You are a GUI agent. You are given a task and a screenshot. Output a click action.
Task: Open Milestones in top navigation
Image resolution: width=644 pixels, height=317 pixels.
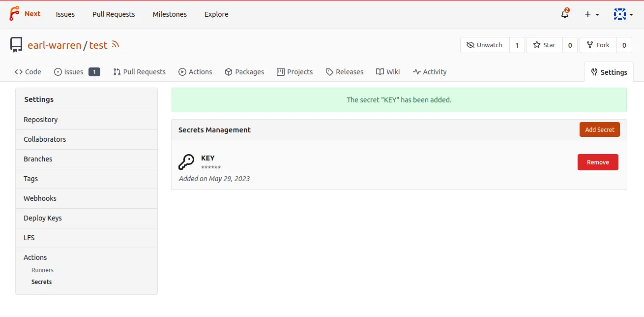(170, 14)
